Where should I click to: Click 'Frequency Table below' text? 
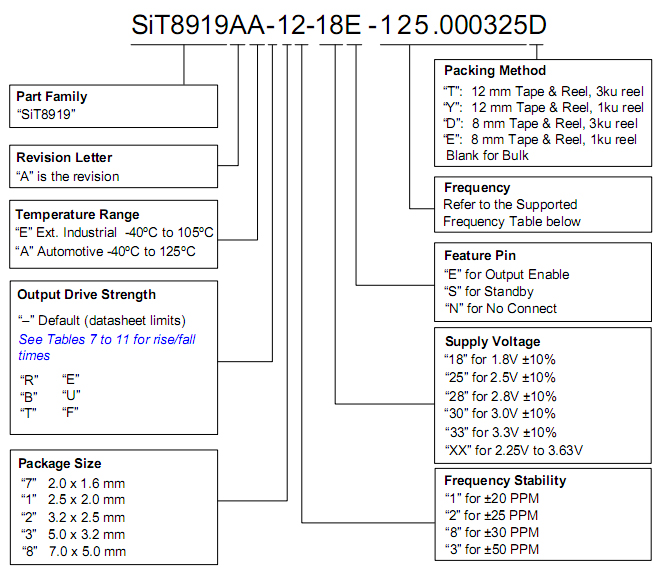coord(512,221)
